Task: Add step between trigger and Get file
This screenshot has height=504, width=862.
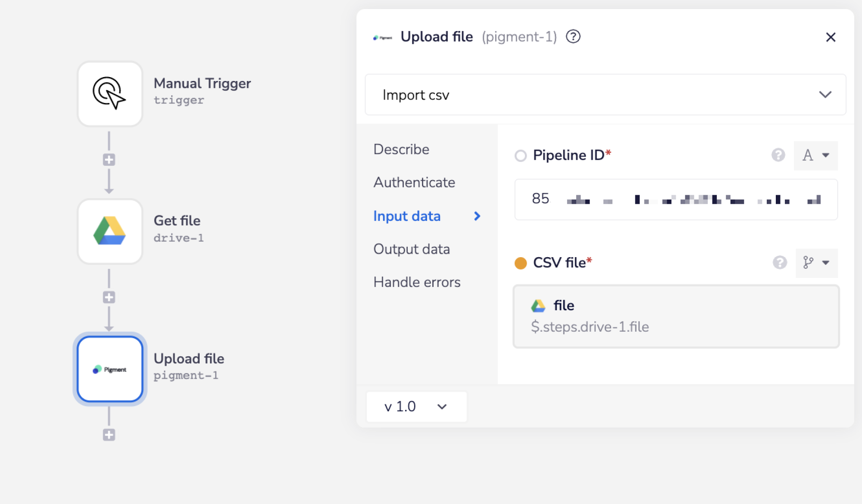Action: click(109, 160)
